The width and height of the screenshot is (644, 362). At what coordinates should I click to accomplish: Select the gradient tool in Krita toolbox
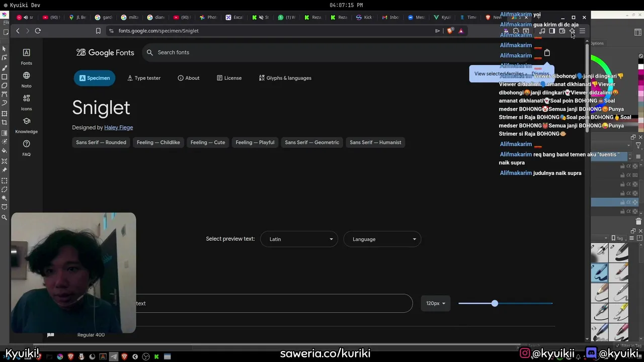click(x=4, y=133)
